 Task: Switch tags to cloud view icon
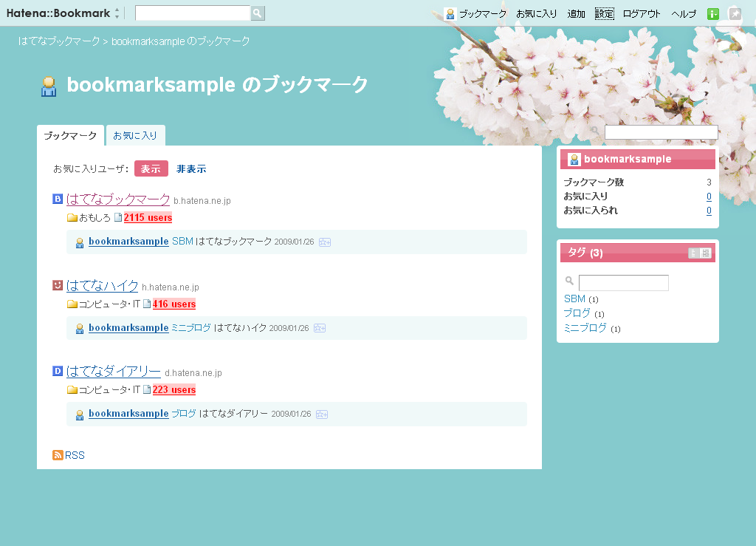coord(705,253)
